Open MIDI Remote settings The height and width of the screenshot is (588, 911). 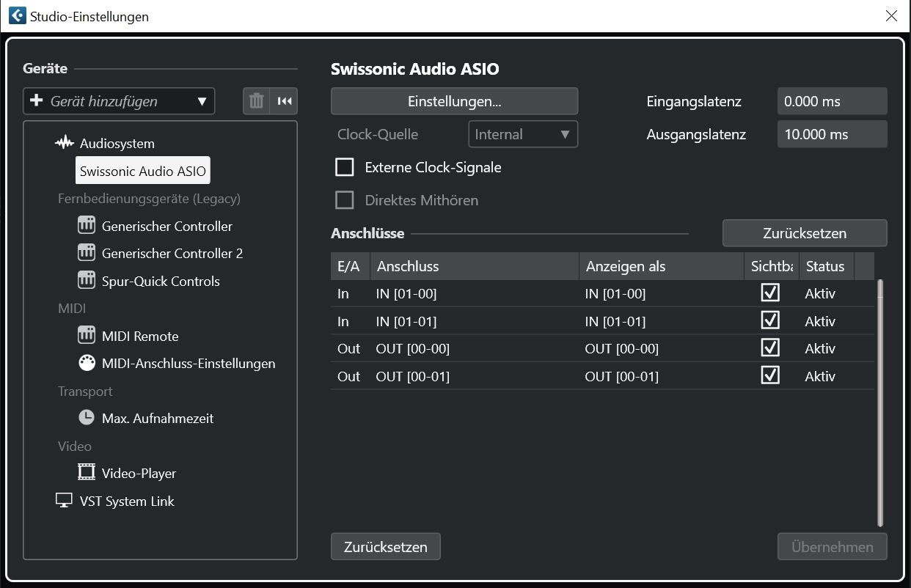pyautogui.click(x=140, y=336)
